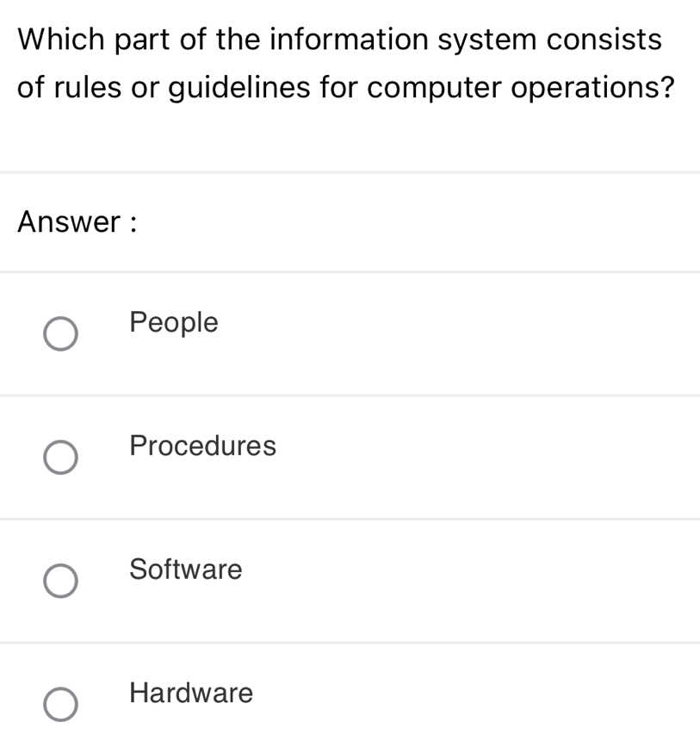Viewport: 700px width, 747px height.
Task: Click the question text about information systems
Action: [344, 62]
